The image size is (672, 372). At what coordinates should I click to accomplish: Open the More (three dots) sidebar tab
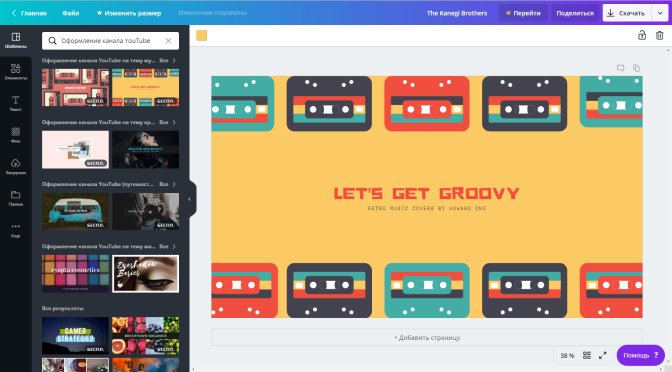click(15, 230)
